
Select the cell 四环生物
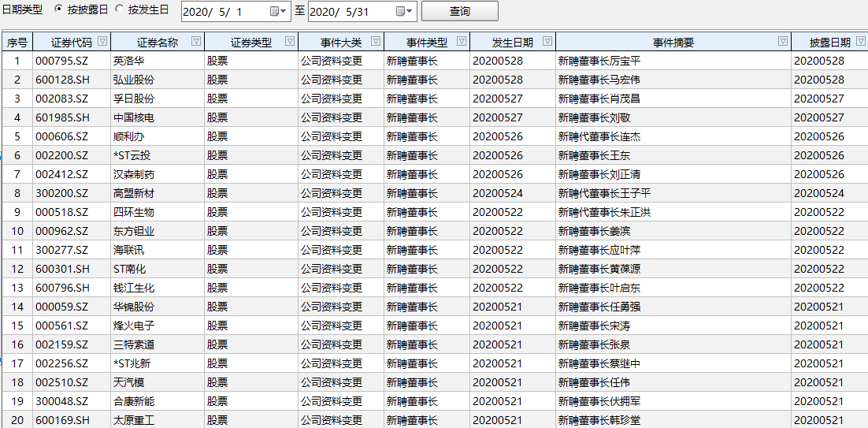point(158,212)
